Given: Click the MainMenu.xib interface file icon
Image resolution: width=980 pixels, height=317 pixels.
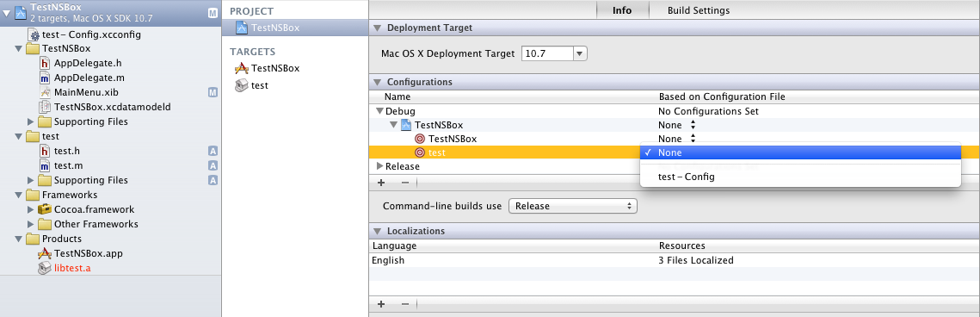Looking at the screenshot, I should pyautogui.click(x=45, y=92).
